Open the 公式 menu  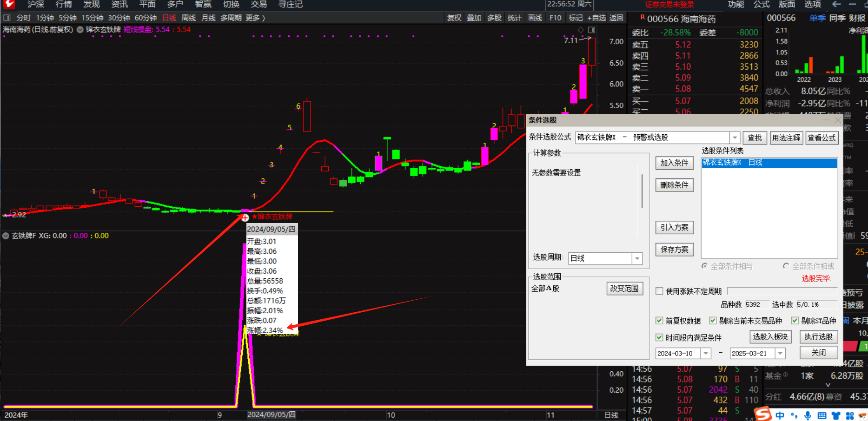(762, 4)
